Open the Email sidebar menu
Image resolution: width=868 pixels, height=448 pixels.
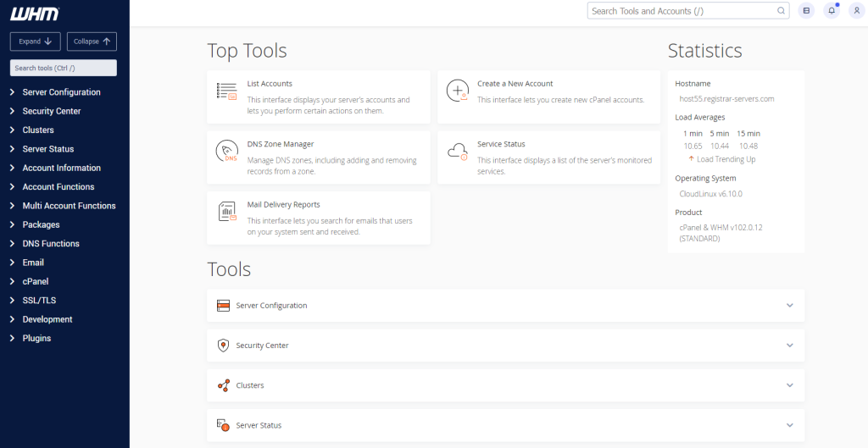pos(33,263)
